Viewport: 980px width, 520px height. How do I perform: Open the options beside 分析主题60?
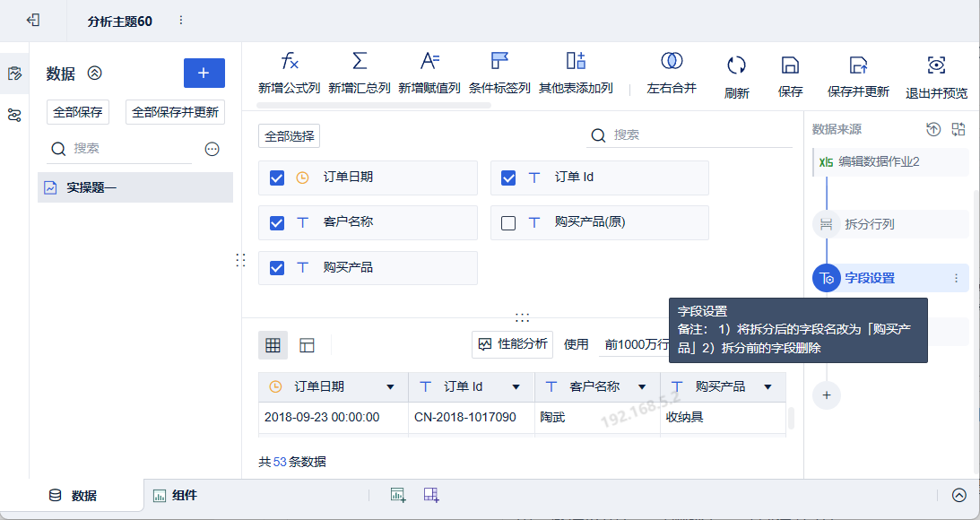tap(181, 21)
